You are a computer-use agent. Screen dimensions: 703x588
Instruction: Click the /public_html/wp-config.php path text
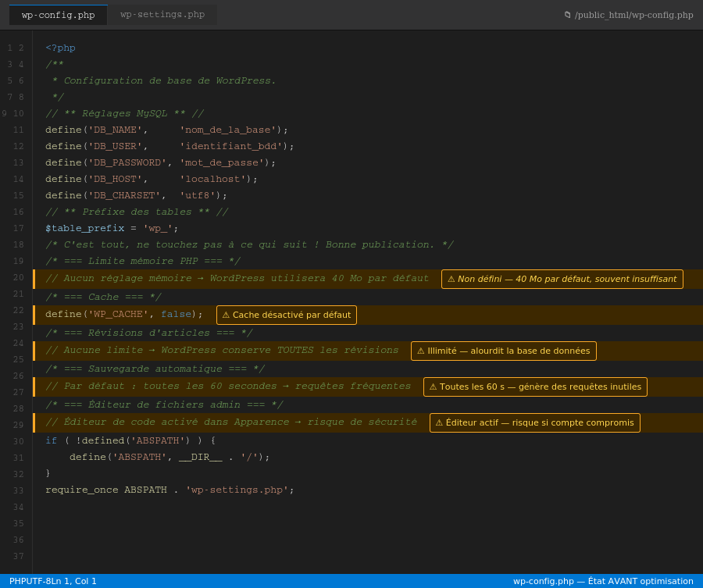click(x=634, y=15)
